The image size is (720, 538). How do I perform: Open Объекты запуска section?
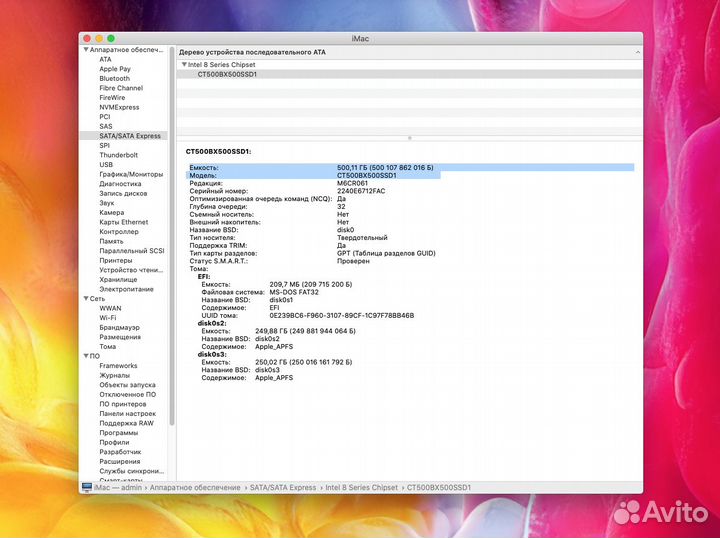point(127,385)
